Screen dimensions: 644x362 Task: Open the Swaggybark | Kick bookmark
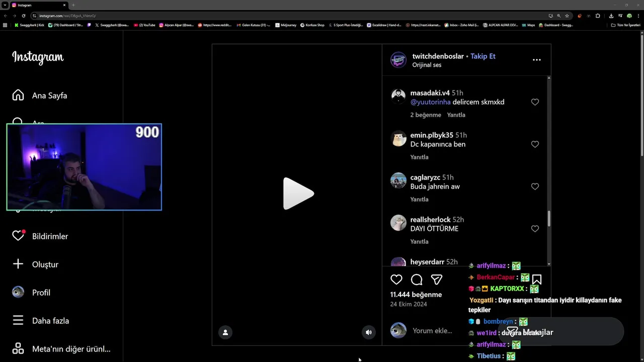coord(30,25)
